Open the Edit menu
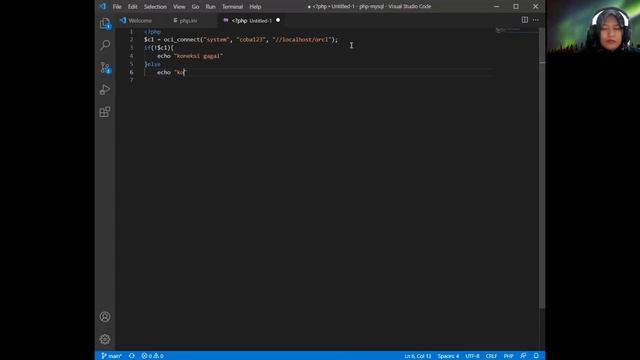Image resolution: width=640 pixels, height=360 pixels. click(x=133, y=7)
